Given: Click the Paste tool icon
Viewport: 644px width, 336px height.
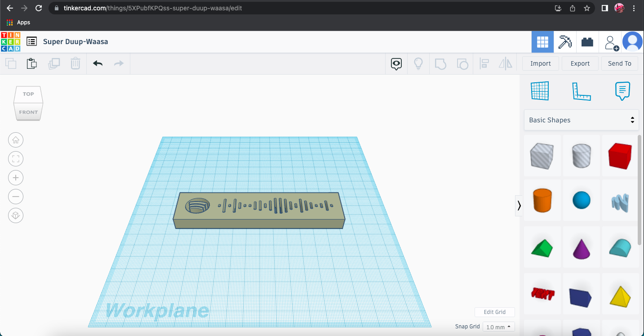Looking at the screenshot, I should coord(32,63).
